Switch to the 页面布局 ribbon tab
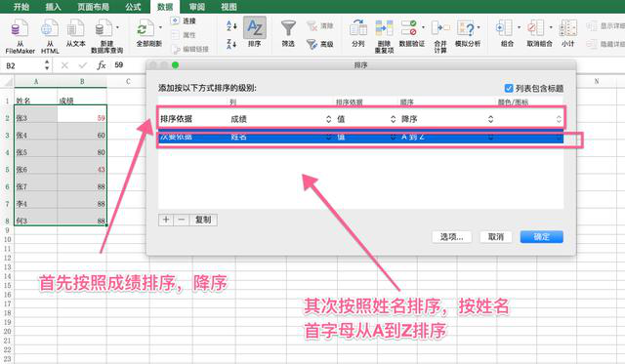 94,7
